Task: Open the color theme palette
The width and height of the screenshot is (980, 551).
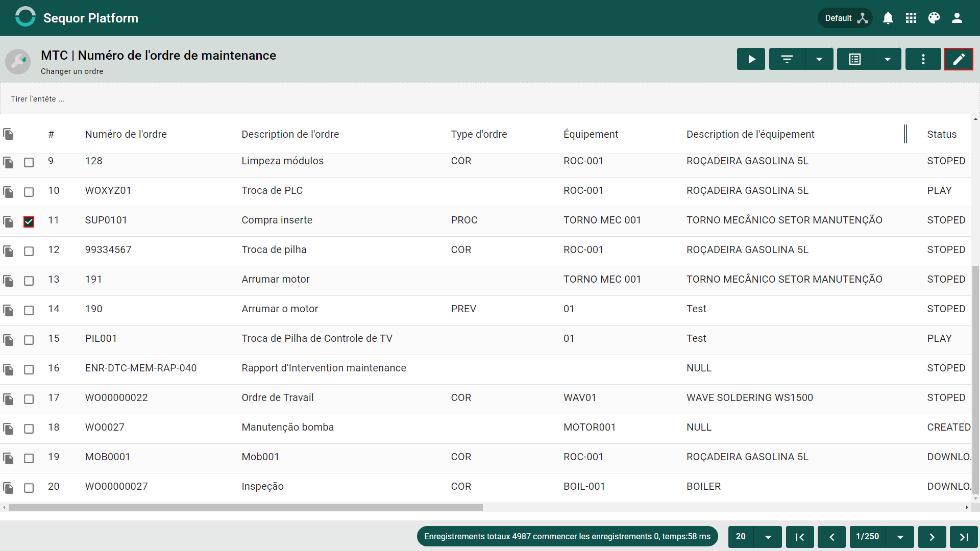Action: 934,18
